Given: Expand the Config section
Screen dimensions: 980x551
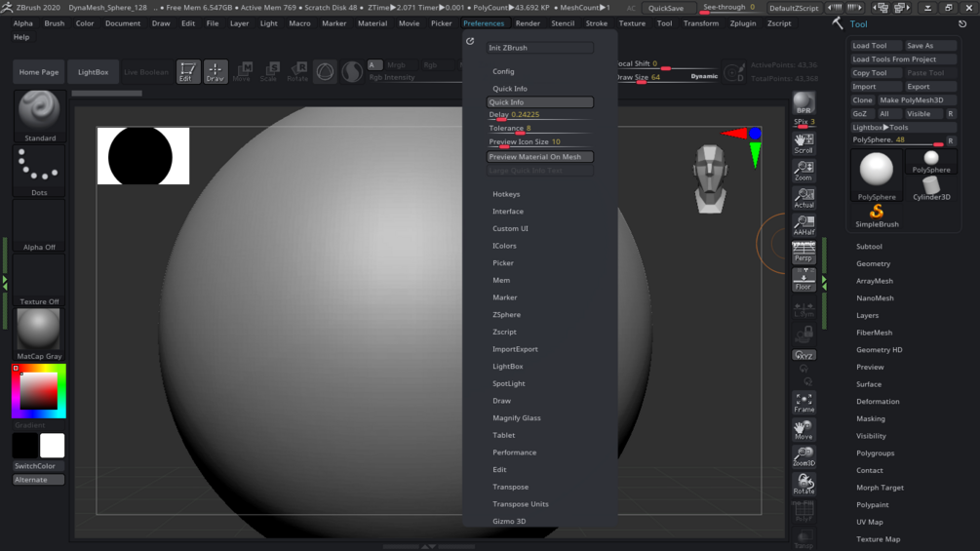Looking at the screenshot, I should [x=503, y=71].
